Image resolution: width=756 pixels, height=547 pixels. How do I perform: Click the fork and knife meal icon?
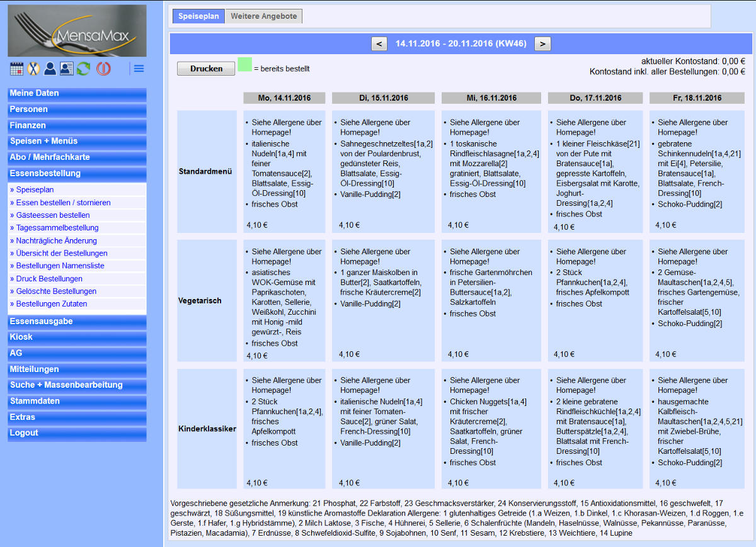coord(33,69)
